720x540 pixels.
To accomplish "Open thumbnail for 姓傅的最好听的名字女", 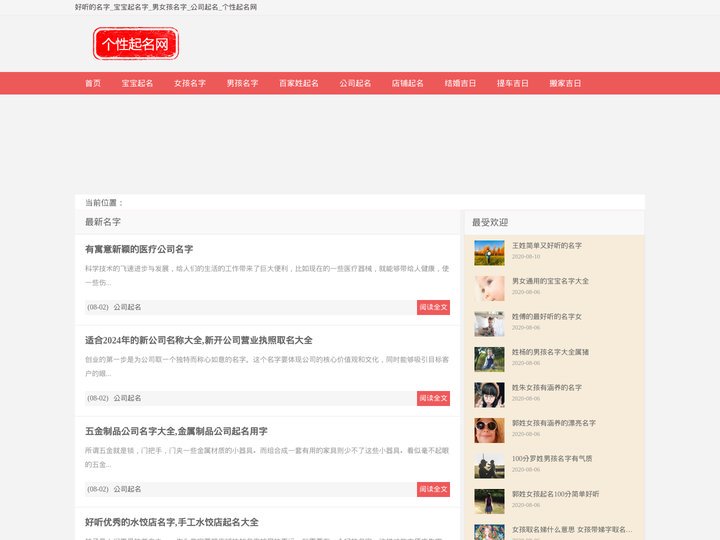I will pos(489,324).
